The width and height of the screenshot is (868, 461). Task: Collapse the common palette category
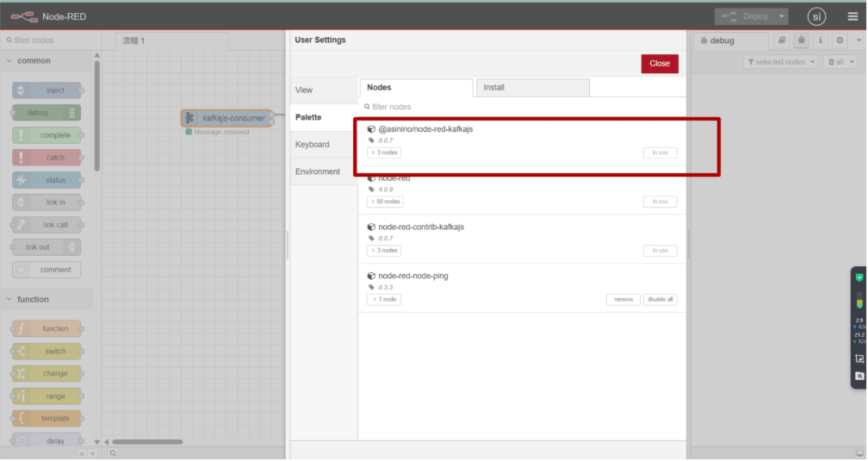tap(10, 61)
